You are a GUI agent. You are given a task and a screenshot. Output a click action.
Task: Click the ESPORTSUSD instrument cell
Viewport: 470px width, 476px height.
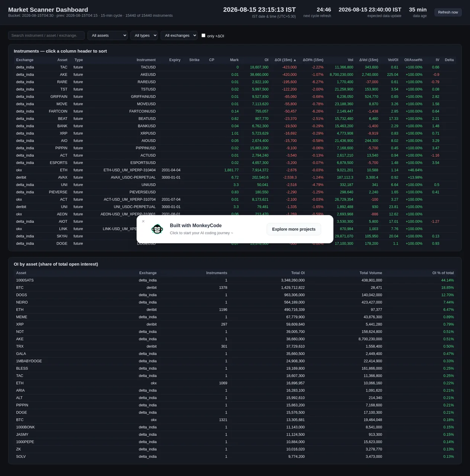coord(143,163)
